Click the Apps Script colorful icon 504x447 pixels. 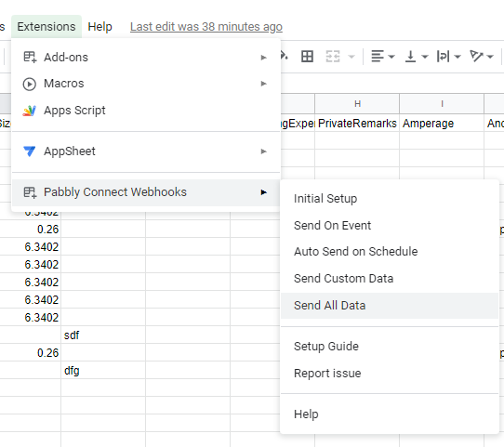(29, 111)
